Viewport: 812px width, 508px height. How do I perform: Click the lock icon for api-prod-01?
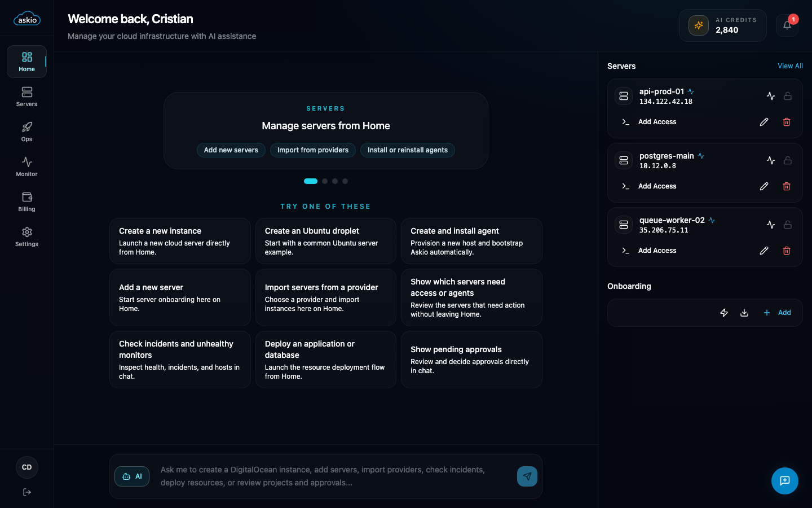pyautogui.click(x=788, y=96)
